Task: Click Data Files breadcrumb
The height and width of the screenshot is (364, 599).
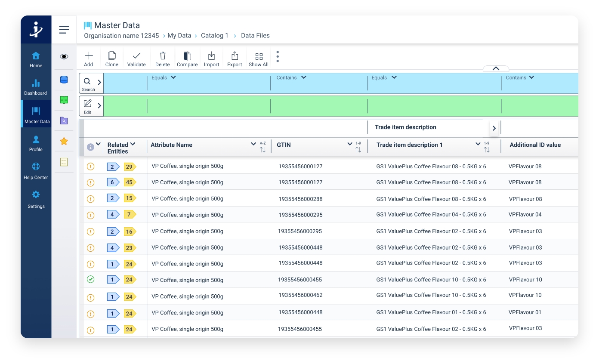Action: pyautogui.click(x=255, y=36)
